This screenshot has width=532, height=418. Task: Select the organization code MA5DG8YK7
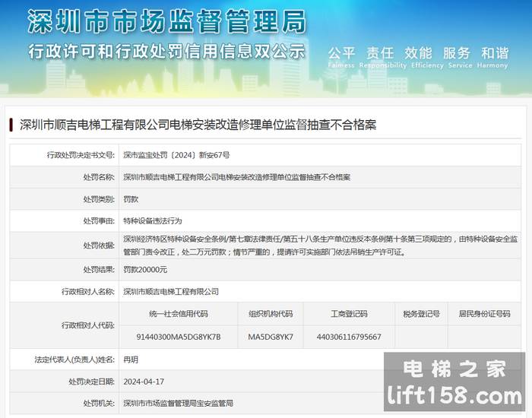pyautogui.click(x=271, y=337)
